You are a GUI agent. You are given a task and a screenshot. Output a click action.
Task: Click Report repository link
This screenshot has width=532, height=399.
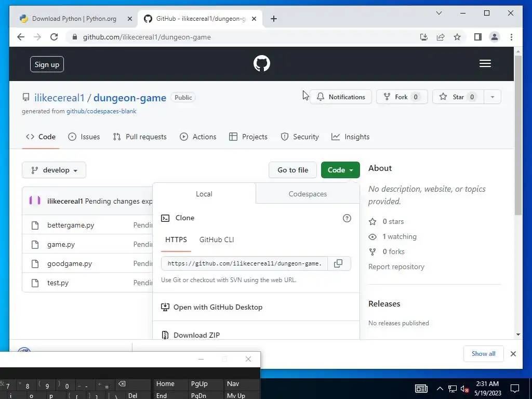tap(396, 267)
